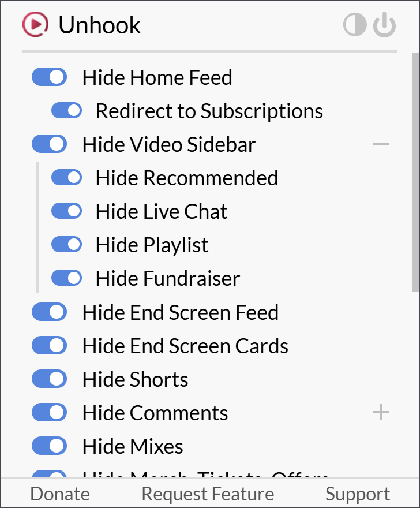The width and height of the screenshot is (420, 508).
Task: Turn off Hide Video Sidebar toggle
Action: [49, 144]
